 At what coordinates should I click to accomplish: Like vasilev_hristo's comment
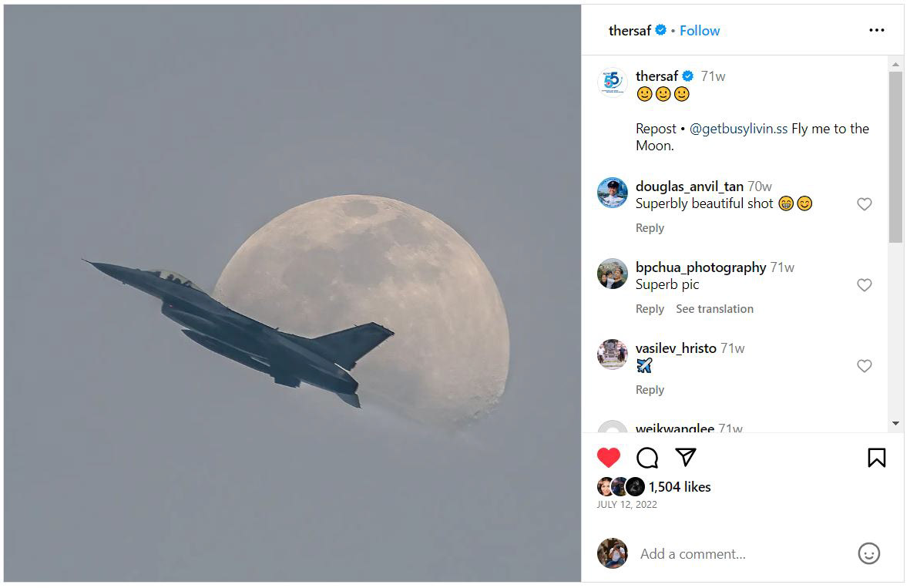(865, 366)
